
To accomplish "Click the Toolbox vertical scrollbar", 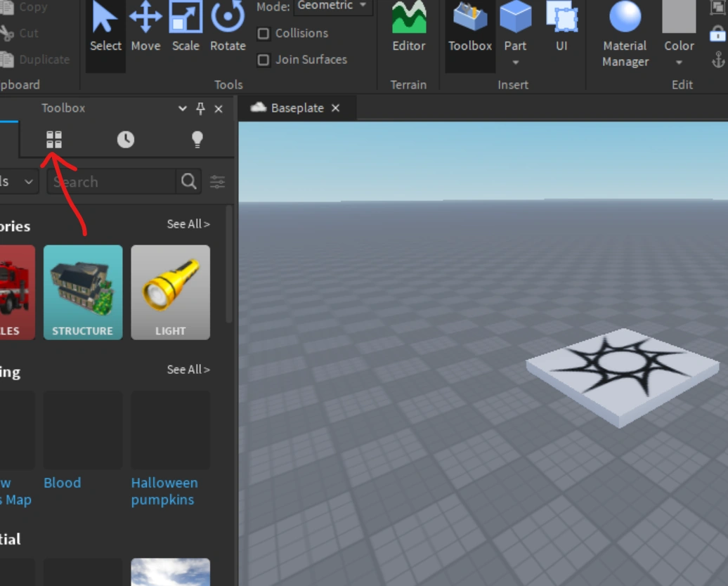I will (229, 265).
